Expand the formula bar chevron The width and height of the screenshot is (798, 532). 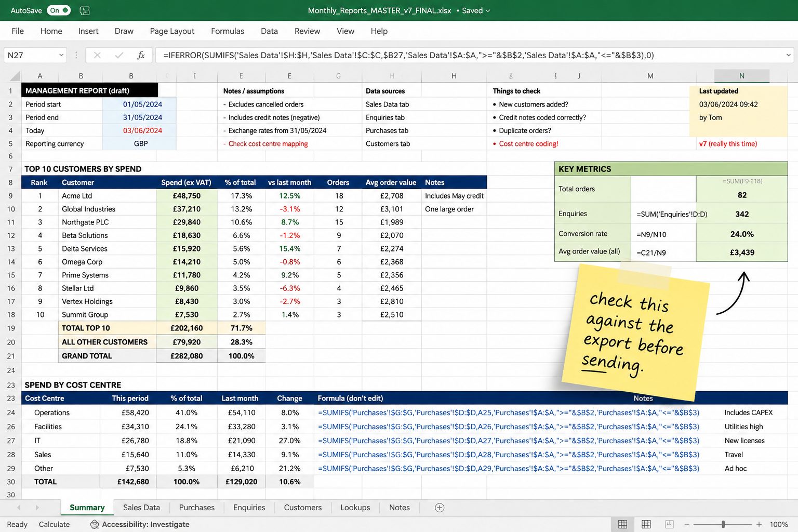pos(788,55)
